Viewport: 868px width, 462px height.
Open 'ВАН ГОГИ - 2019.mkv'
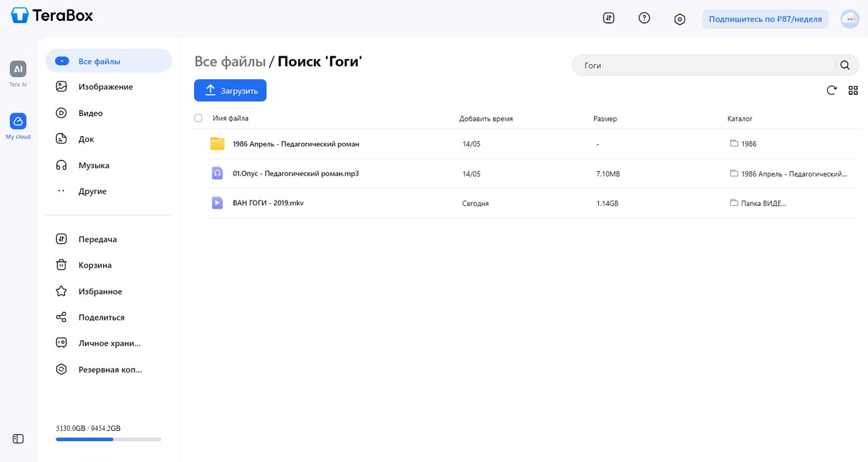click(x=268, y=203)
